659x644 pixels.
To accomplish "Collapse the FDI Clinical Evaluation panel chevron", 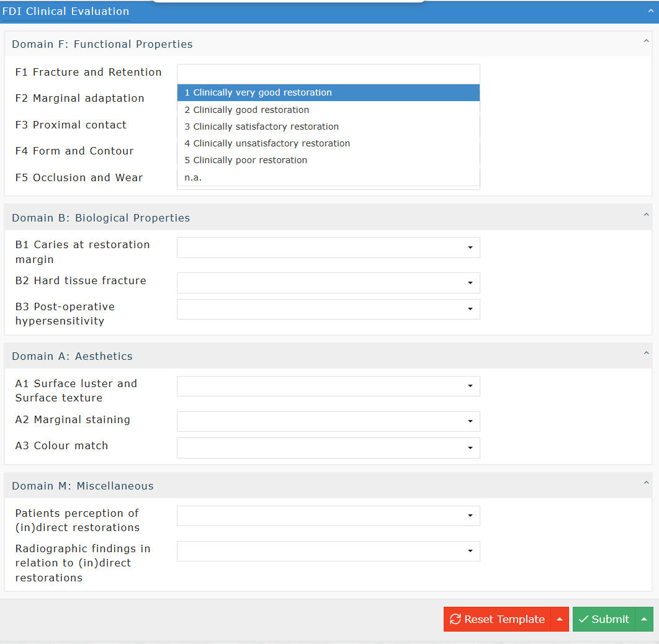I will [650, 11].
